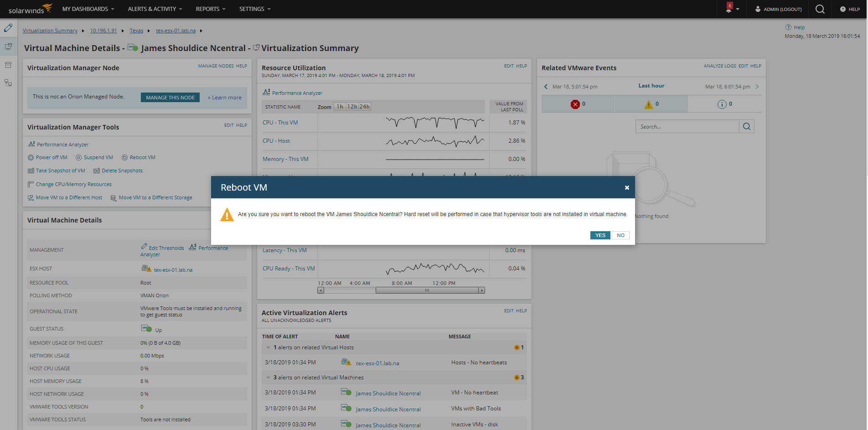Viewport: 868px width, 430px height.
Task: Go to next hour in VMware Events
Action: click(757, 87)
